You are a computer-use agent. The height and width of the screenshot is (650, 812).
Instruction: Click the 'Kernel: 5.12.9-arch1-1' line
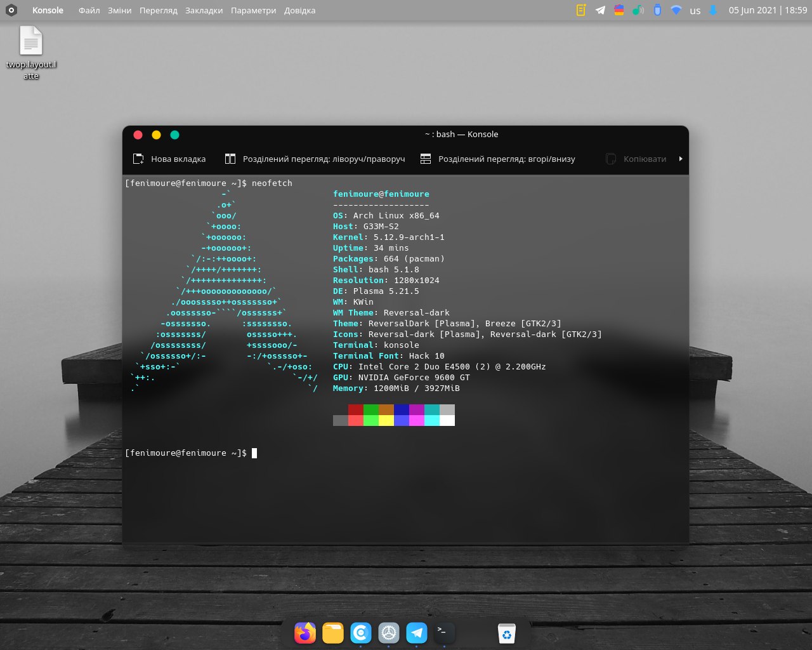pos(389,237)
